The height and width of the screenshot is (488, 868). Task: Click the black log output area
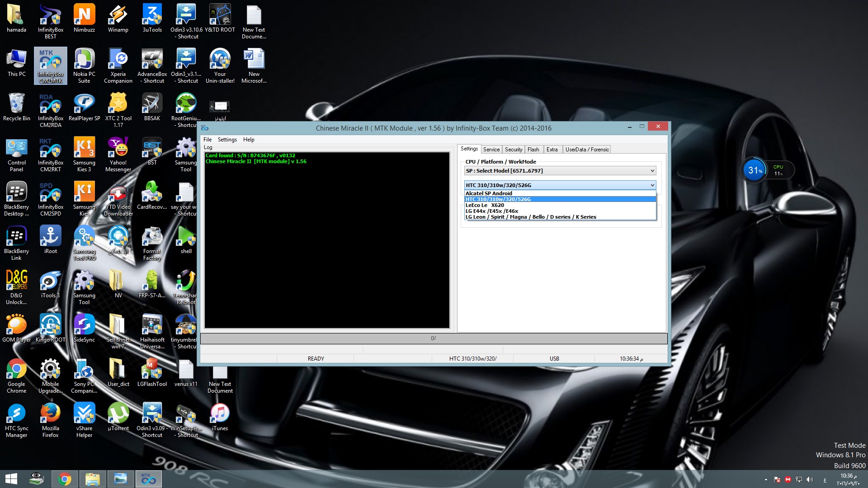coord(327,240)
